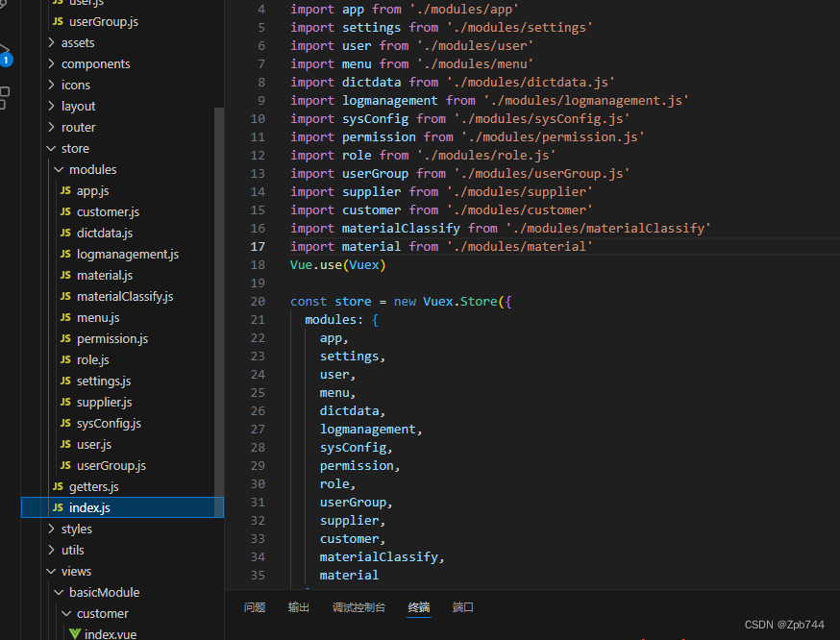Collapse the modules folder
The image size is (840, 640).
point(92,170)
